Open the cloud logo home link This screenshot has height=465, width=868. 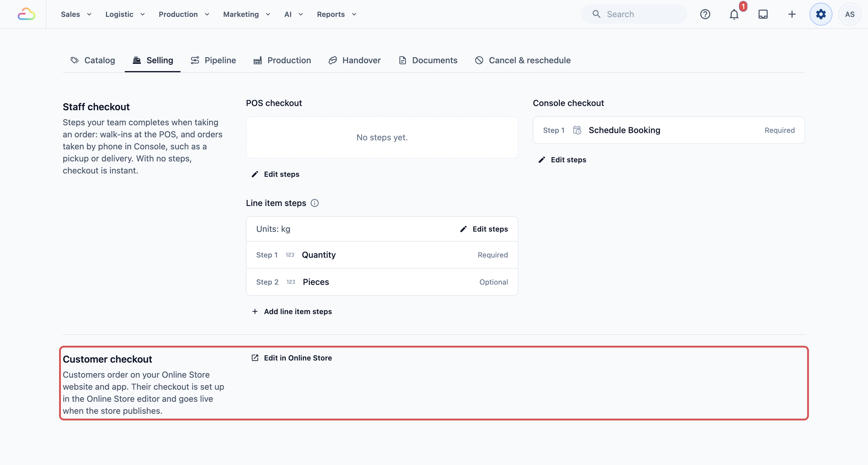(26, 14)
